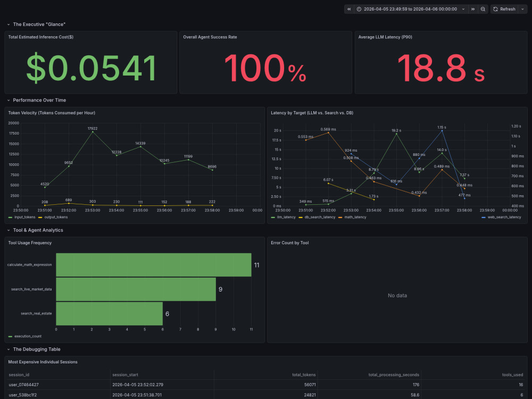
Task: Select the user_538bc1f2 session cell
Action: [58, 395]
